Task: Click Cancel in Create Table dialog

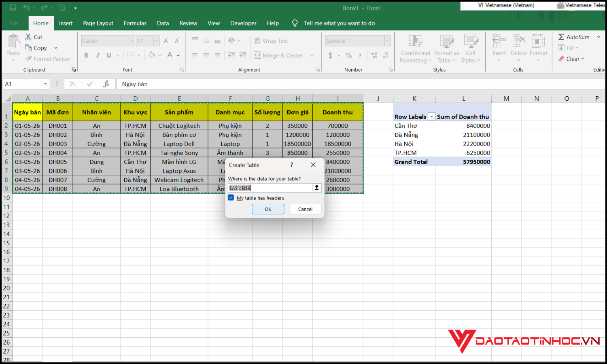Action: [x=305, y=209]
